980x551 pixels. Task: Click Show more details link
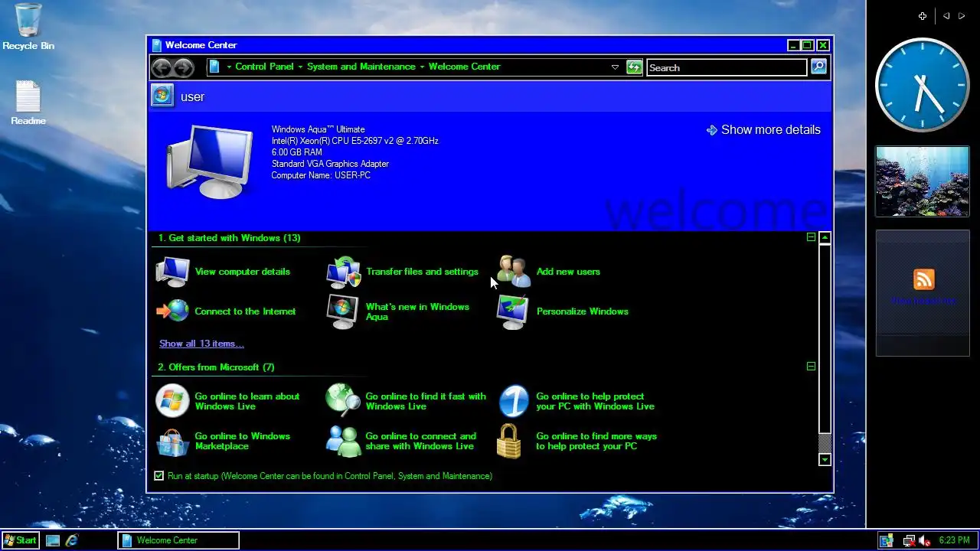click(763, 130)
